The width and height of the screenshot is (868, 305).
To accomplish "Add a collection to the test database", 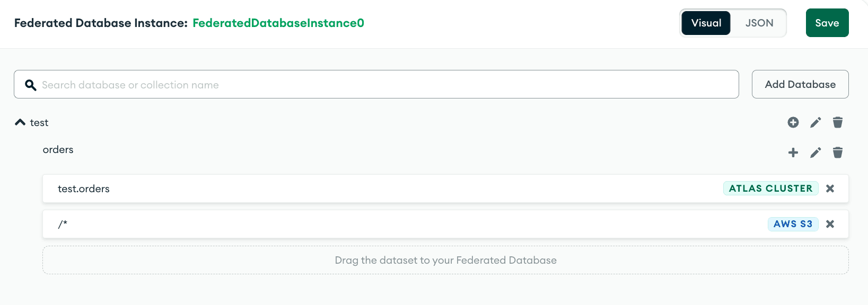I will pyautogui.click(x=793, y=122).
